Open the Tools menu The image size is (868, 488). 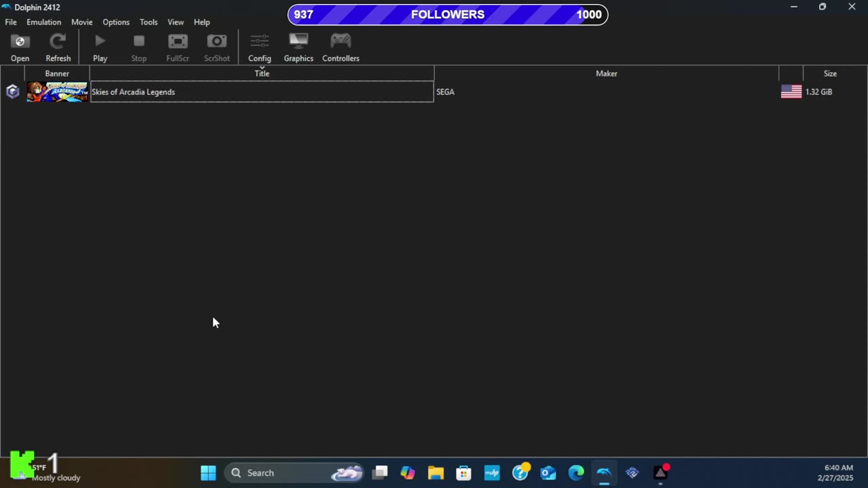(149, 22)
